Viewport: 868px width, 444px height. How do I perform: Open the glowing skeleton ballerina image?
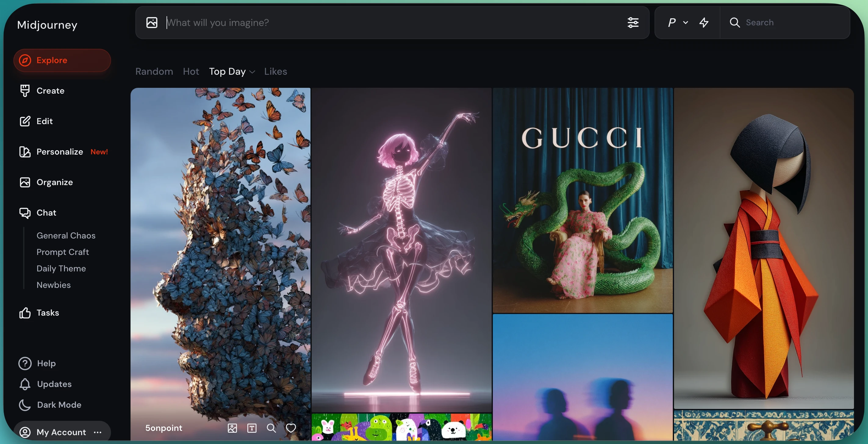click(x=401, y=250)
